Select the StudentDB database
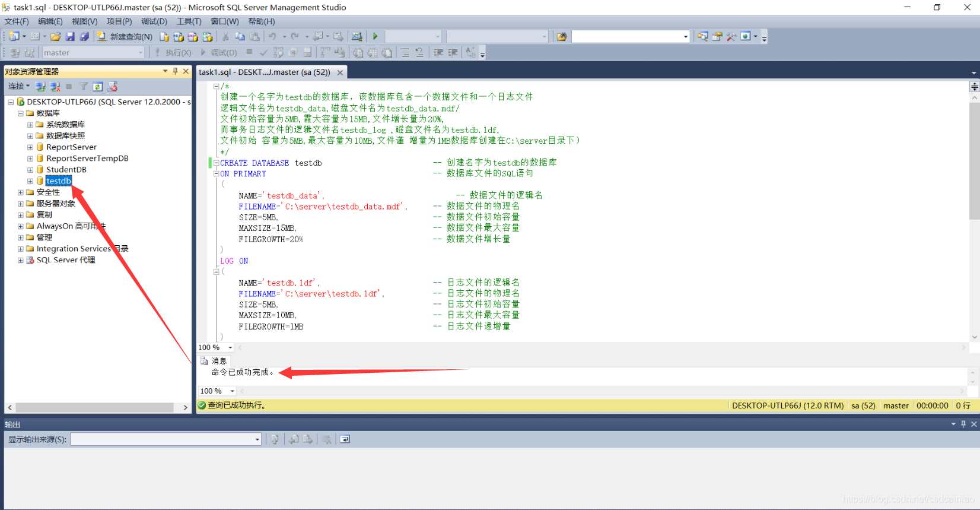Viewport: 980px width, 510px height. [x=66, y=170]
